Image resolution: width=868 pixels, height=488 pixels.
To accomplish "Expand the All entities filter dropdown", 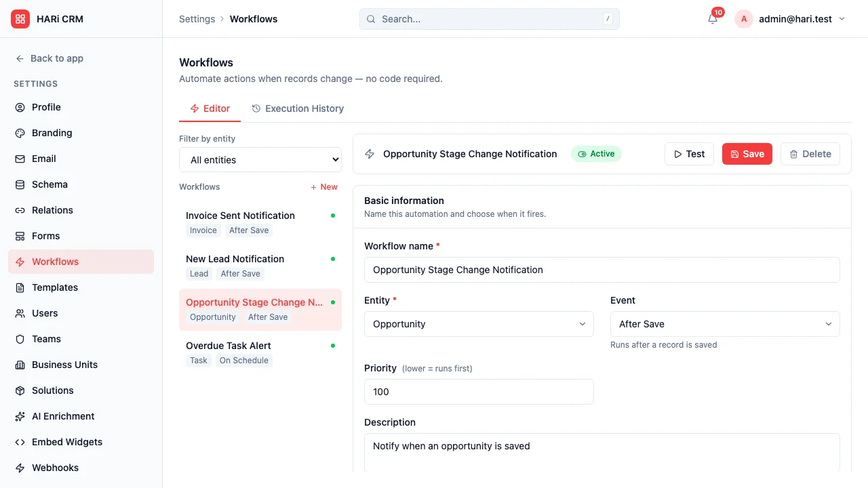I will pos(260,159).
